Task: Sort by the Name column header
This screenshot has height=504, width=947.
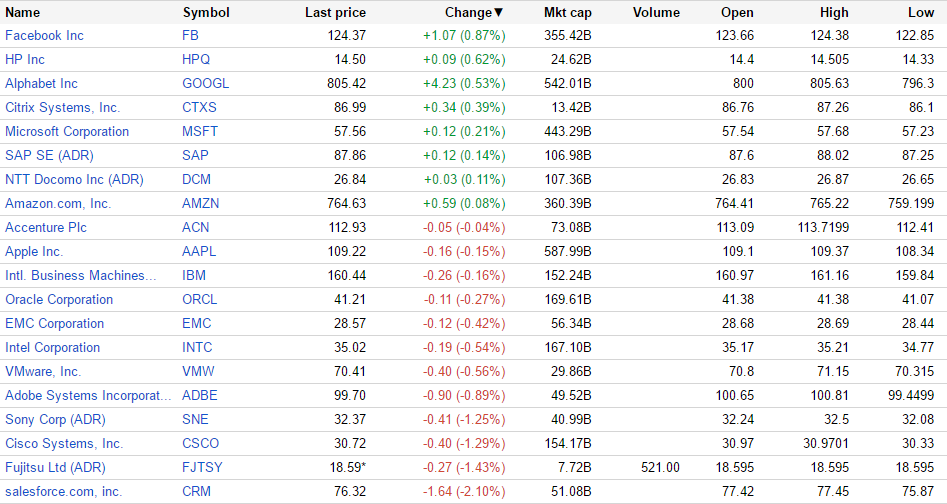Action: click(23, 13)
